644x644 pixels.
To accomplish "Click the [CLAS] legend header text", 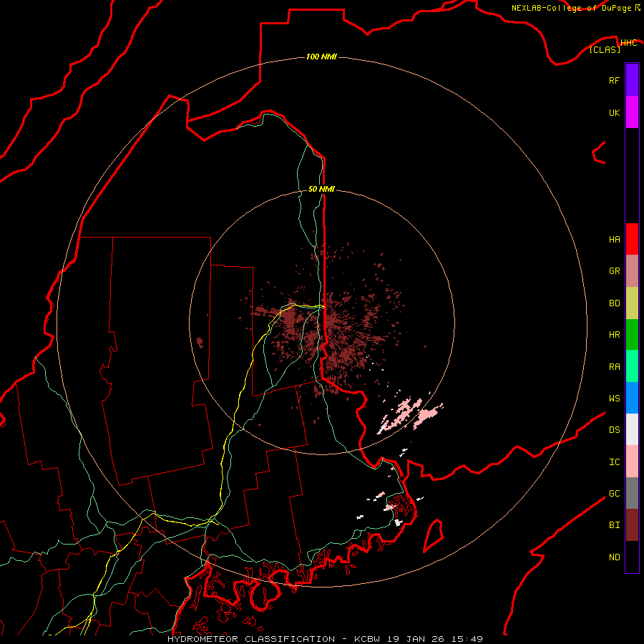I will pyautogui.click(x=605, y=49).
